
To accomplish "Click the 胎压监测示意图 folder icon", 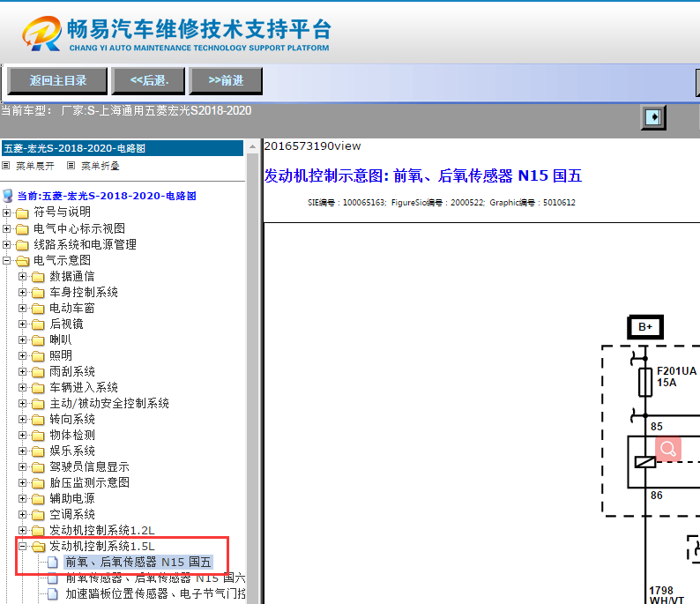I will point(39,482).
